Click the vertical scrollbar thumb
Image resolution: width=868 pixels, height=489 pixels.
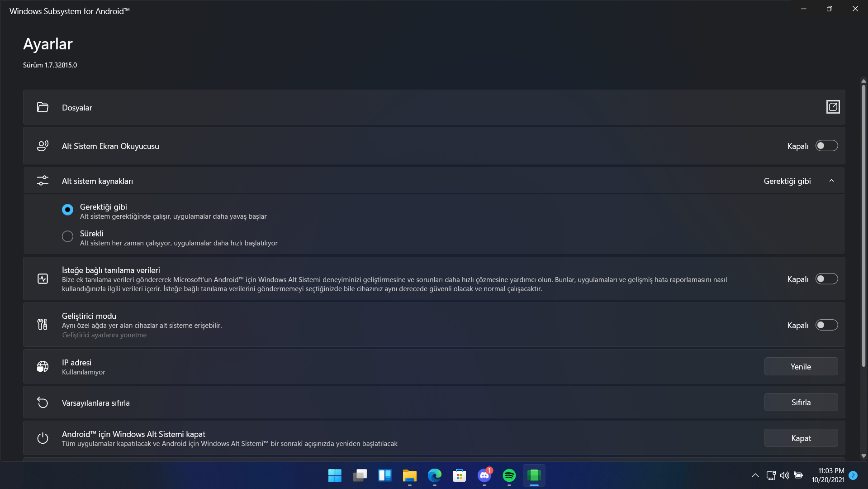(863, 225)
